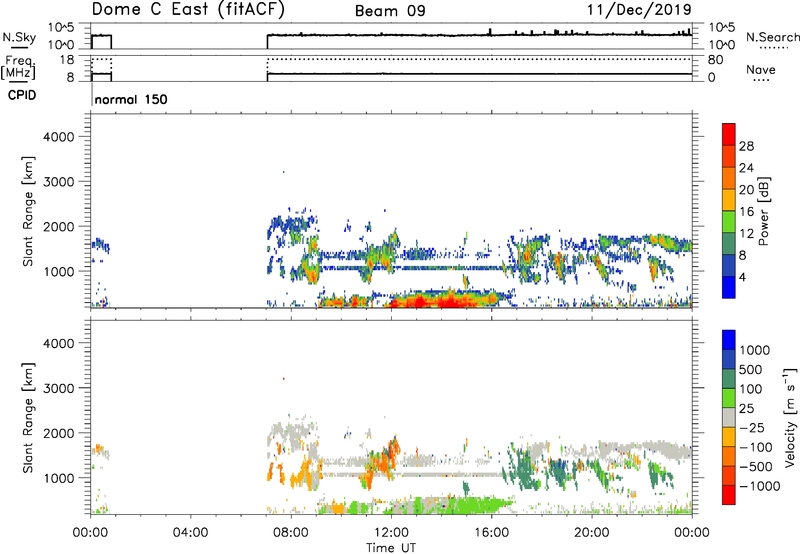Click the "Time UT" axis title
Screen dimensions: 800x554
[391, 547]
